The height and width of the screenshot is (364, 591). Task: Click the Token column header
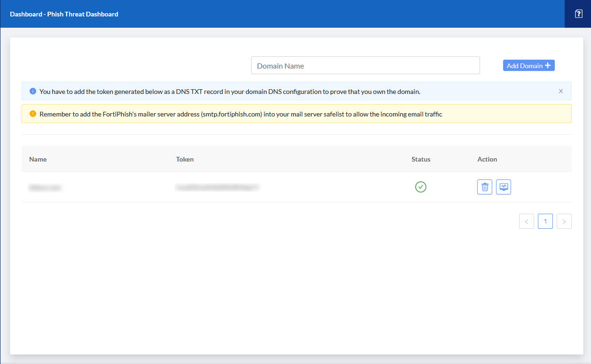click(185, 159)
